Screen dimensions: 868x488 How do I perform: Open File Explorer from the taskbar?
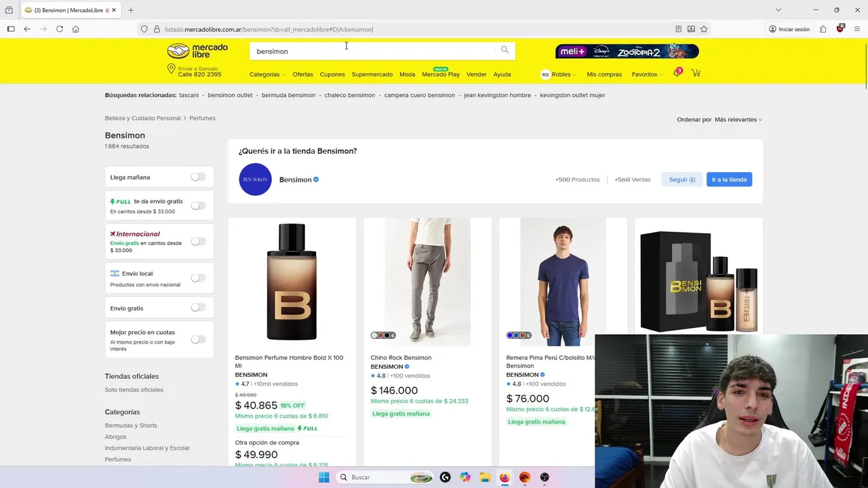[x=485, y=477]
